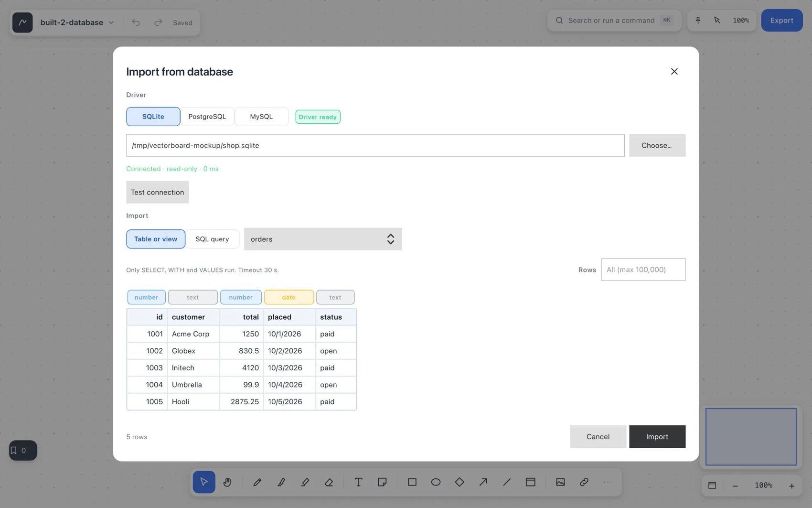Select the Ellipse shape tool

(436, 482)
